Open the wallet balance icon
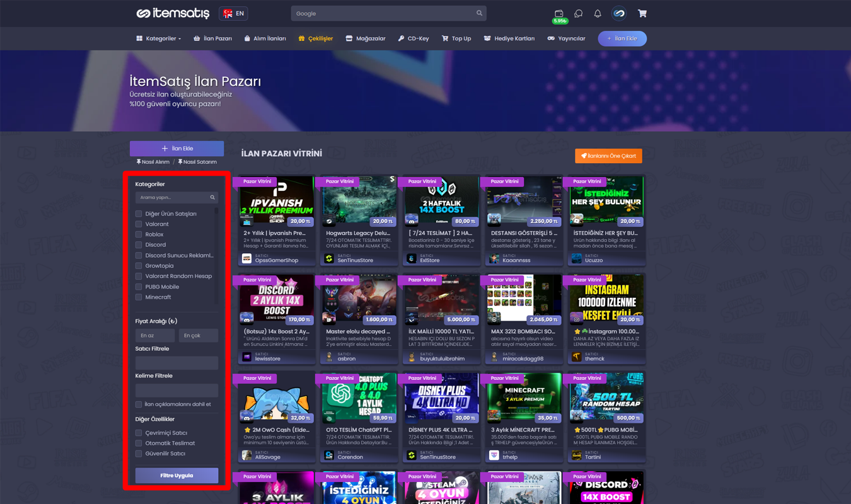This screenshot has height=504, width=851. pyautogui.click(x=559, y=13)
